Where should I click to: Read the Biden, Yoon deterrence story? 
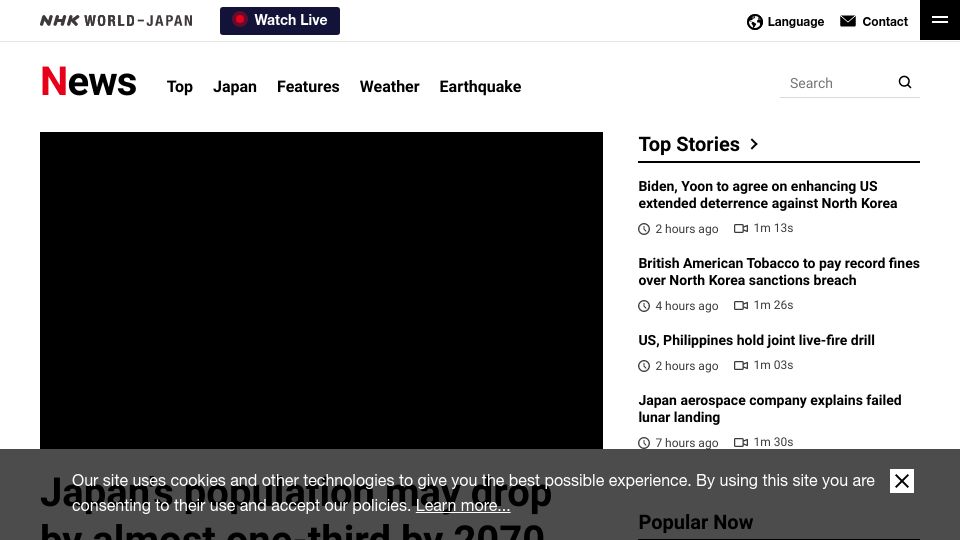coord(768,195)
